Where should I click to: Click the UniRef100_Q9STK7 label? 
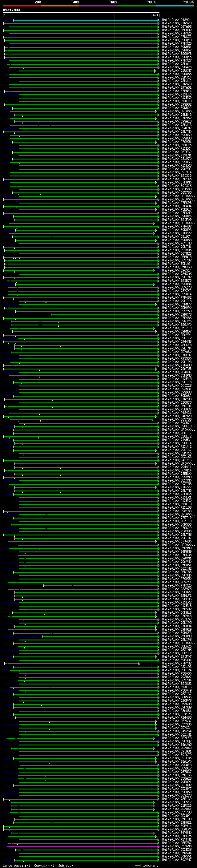(176, 450)
